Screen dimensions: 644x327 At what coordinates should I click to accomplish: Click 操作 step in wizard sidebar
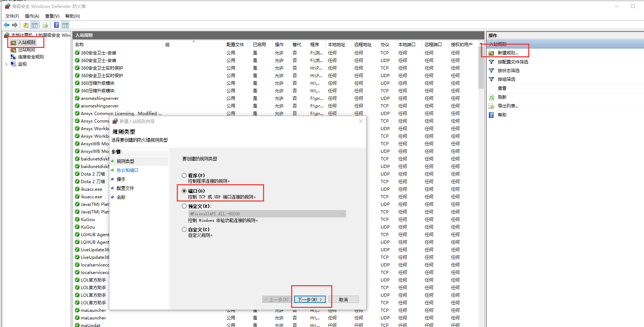(x=121, y=179)
